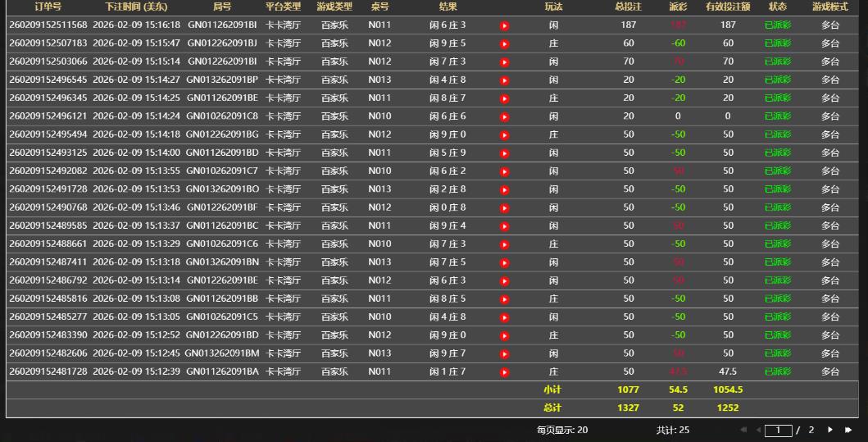
Task: Play replay for round GN013262091BM
Action: coord(505,353)
